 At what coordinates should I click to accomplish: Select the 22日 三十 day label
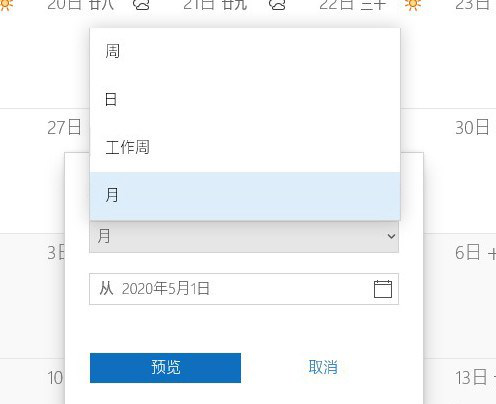click(x=353, y=5)
